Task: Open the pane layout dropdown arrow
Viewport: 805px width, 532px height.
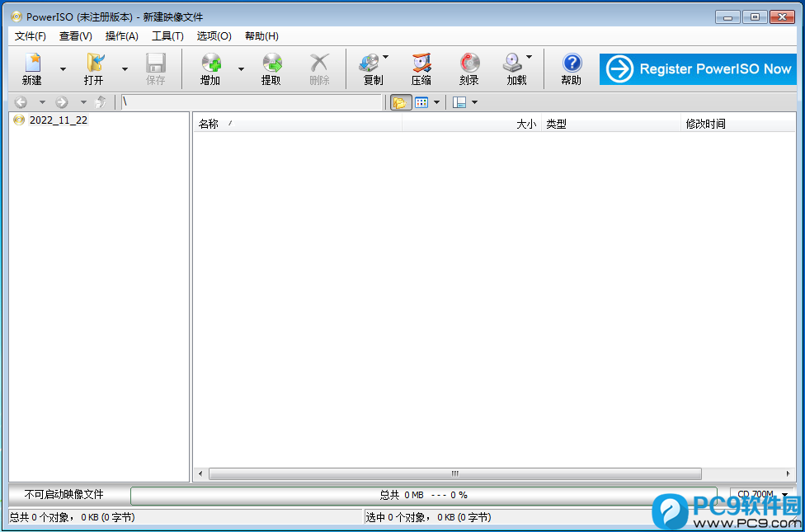Action: click(x=474, y=102)
